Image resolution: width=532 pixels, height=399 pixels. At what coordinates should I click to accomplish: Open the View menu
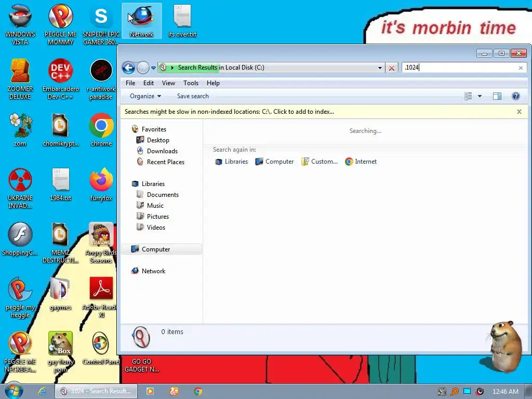pos(168,83)
